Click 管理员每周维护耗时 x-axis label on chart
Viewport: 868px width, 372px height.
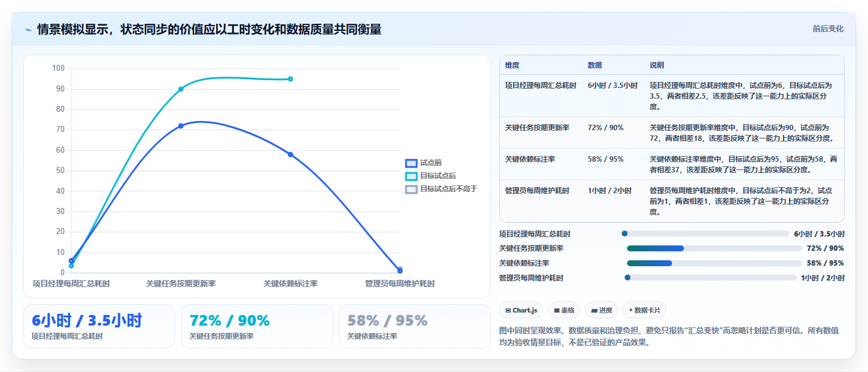[400, 284]
